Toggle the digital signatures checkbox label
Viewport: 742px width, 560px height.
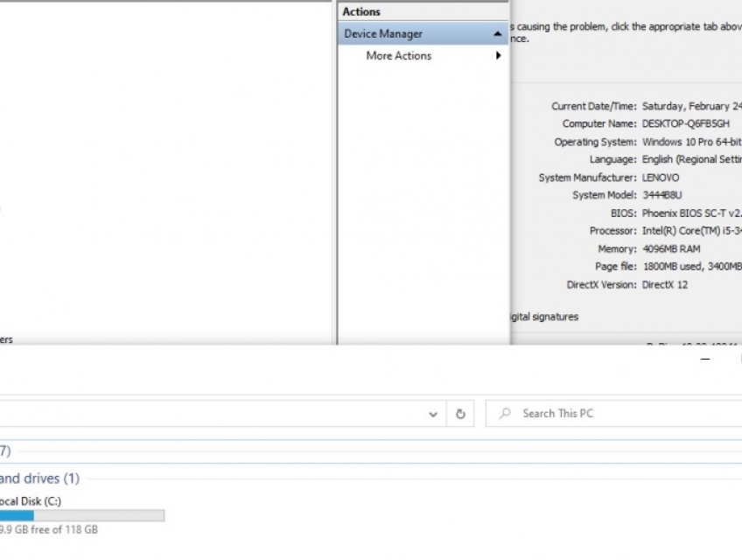543,317
